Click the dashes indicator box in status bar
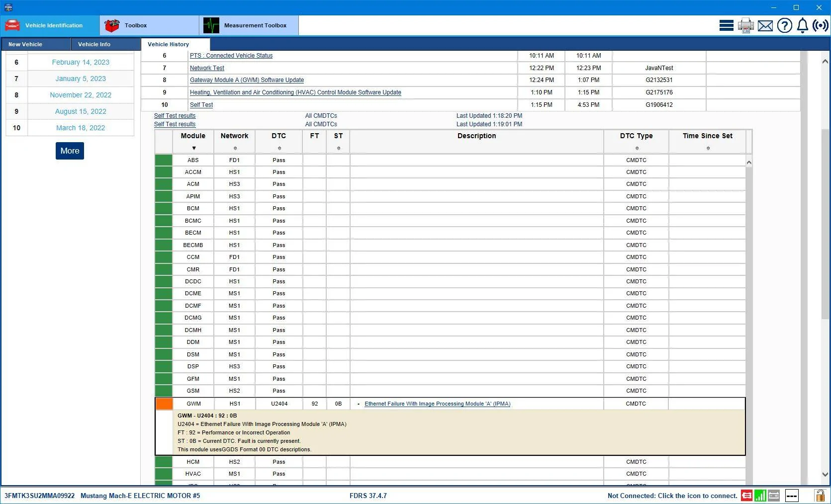Viewport: 831px width, 504px height. click(792, 496)
